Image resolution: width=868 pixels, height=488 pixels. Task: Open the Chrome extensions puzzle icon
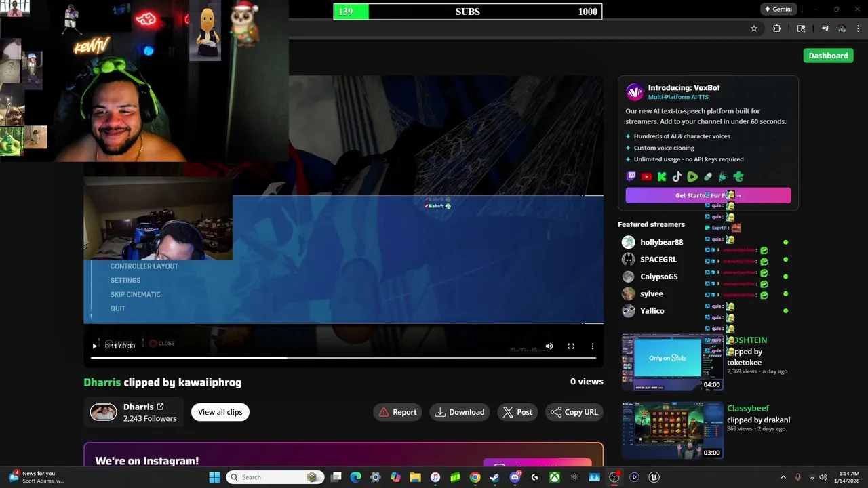pos(777,28)
